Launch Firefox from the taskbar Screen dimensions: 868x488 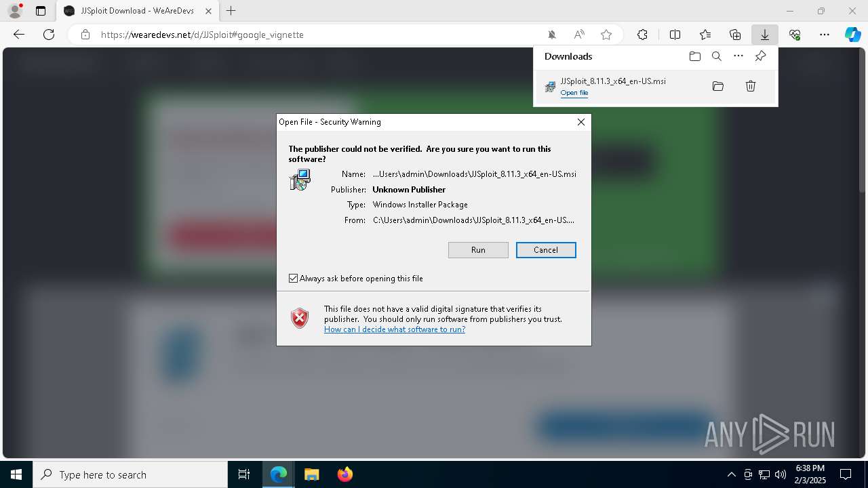(x=345, y=474)
